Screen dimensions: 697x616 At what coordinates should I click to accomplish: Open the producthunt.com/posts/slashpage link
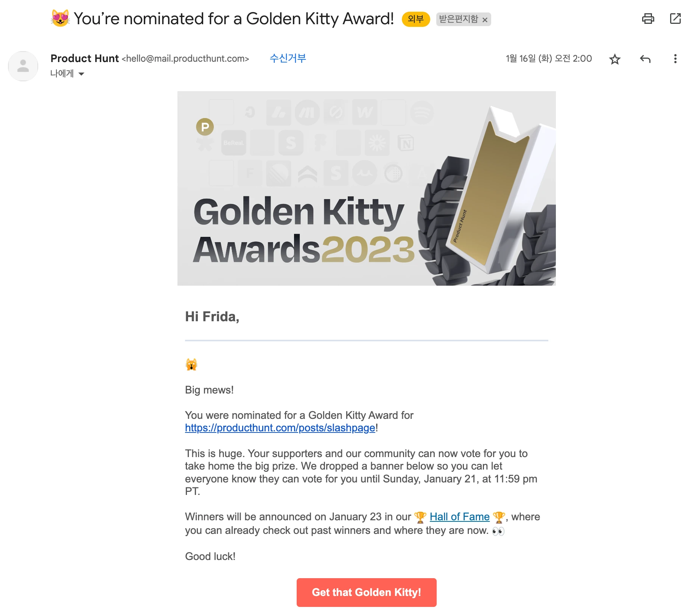(280, 428)
